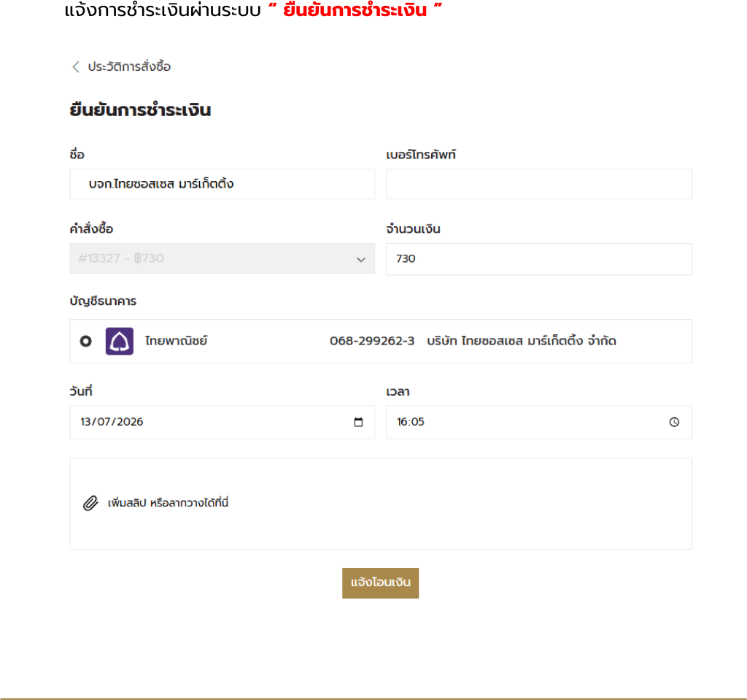Image resolution: width=747 pixels, height=700 pixels.
Task: Open the calendar picker icon in date field
Action: (x=358, y=422)
